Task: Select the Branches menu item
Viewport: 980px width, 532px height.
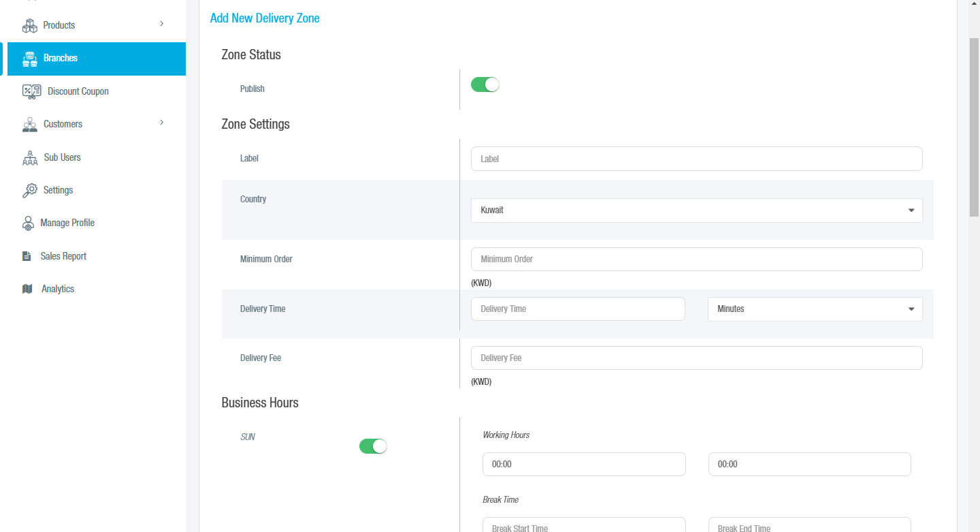Action: (96, 59)
